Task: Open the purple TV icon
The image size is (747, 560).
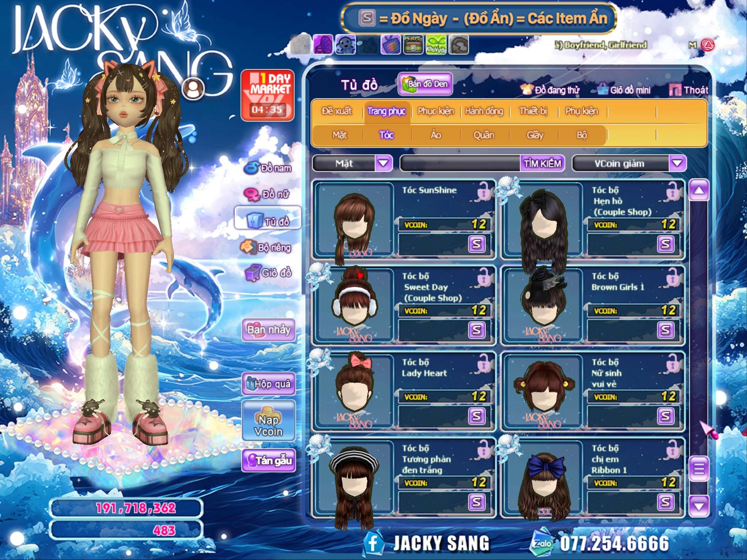Action: click(391, 45)
